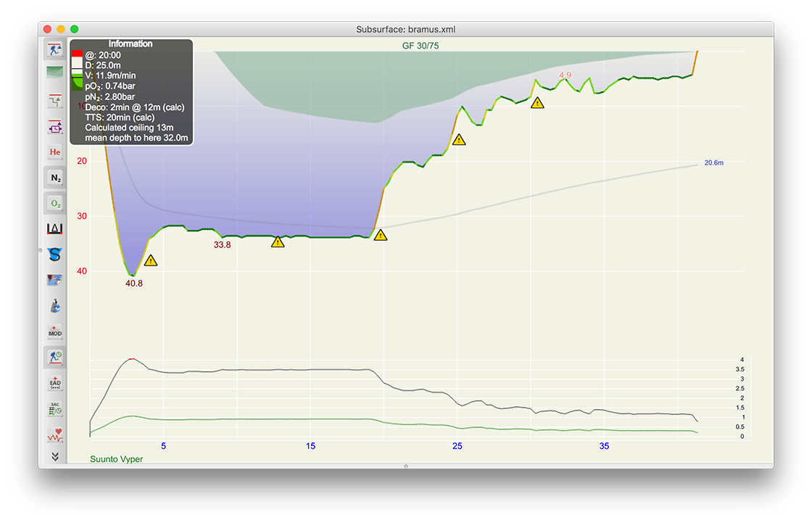
Task: Click the MOD display button
Action: (55, 331)
